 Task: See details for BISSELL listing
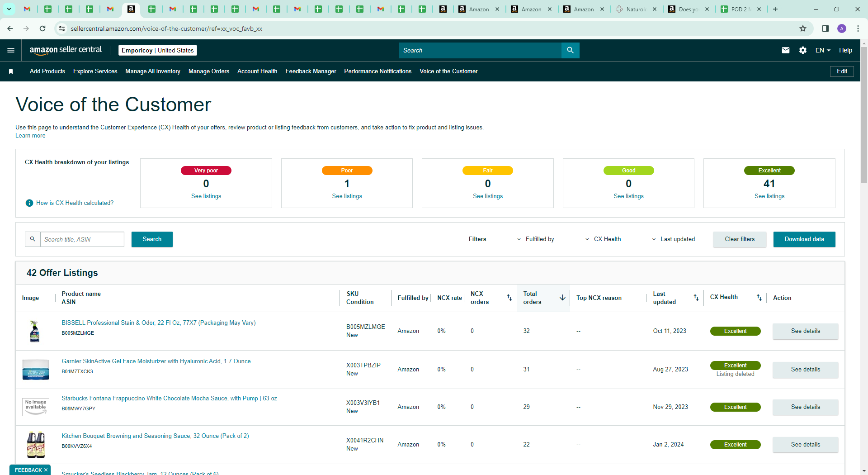point(805,331)
